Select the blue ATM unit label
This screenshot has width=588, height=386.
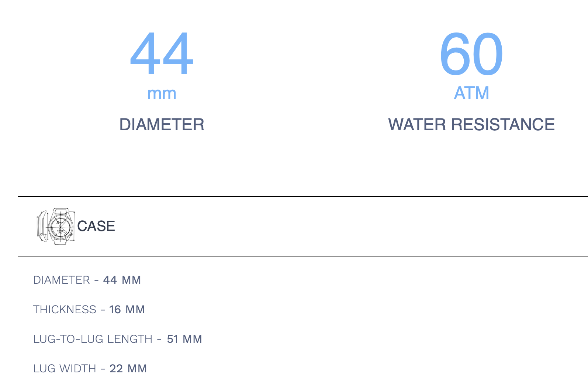click(x=471, y=93)
